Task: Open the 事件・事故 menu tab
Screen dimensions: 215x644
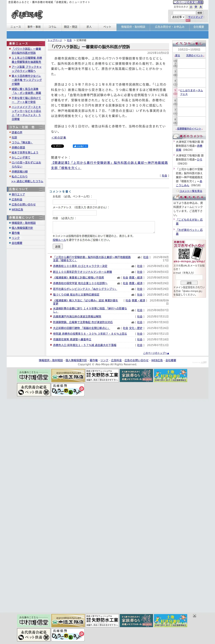Action: (x=34, y=27)
